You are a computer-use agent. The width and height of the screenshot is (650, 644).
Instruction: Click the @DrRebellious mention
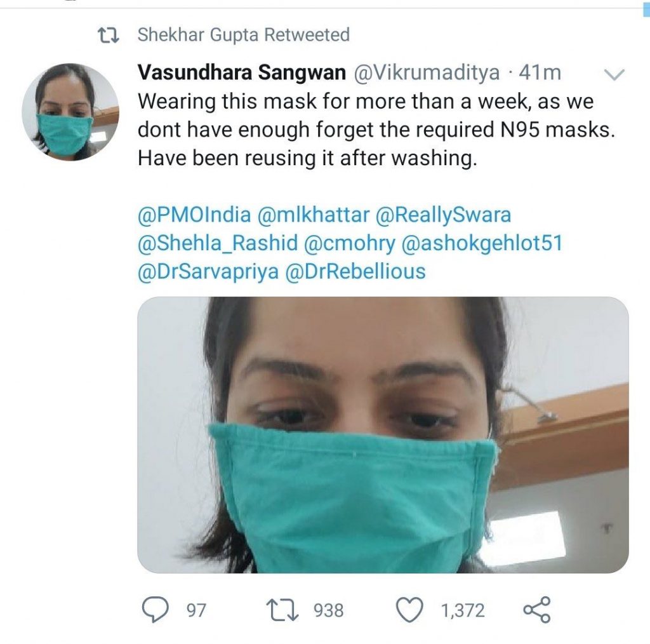click(357, 272)
